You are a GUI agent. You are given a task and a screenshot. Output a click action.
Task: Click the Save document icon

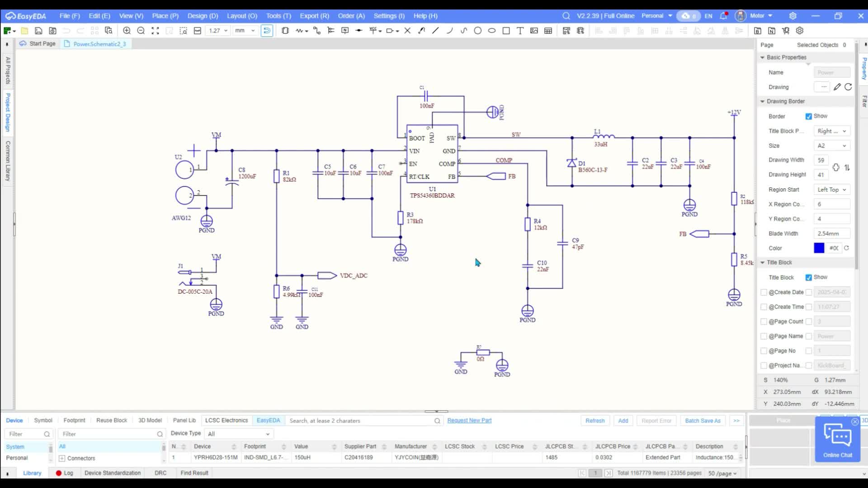38,31
